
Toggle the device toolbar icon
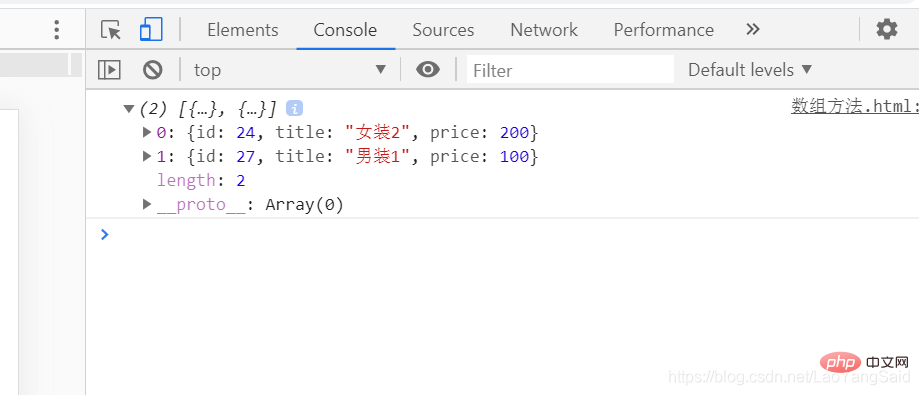coord(151,29)
